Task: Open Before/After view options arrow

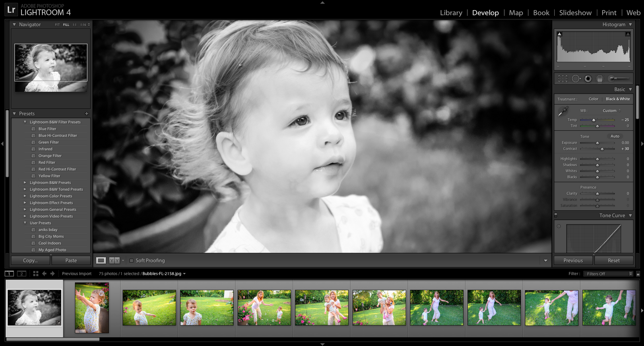Action: coord(123,261)
